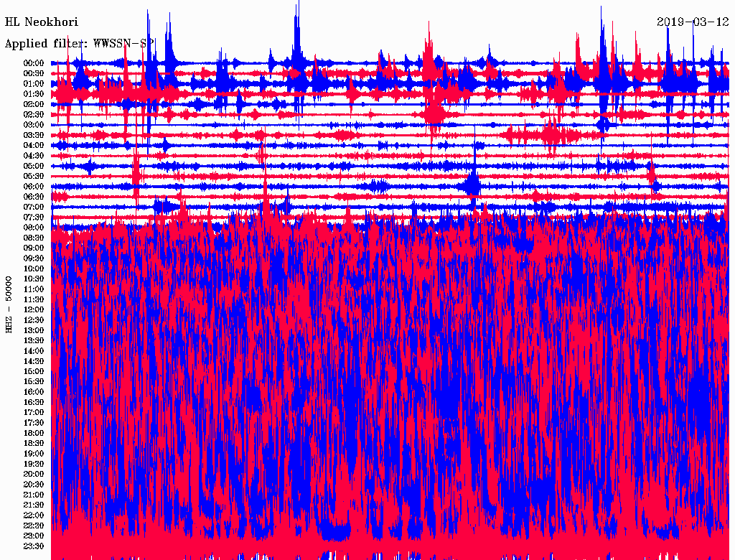Select the 08:30 time label

click(34, 238)
